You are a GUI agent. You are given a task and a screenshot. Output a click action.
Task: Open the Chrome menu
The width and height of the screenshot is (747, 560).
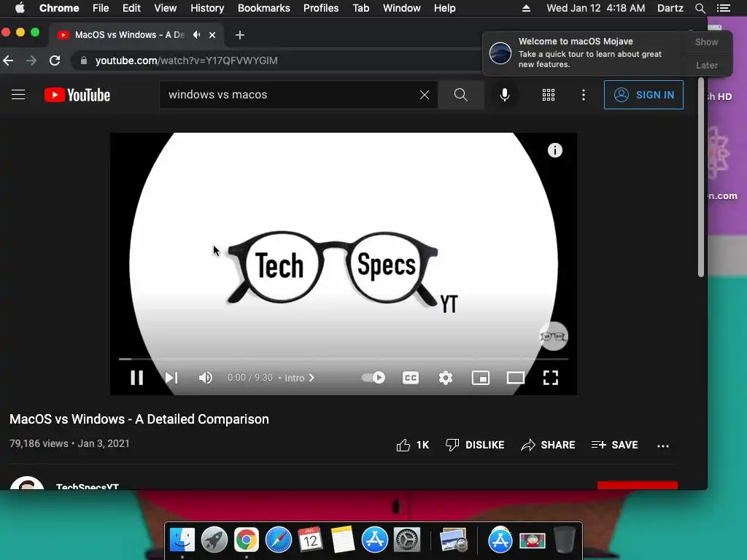(x=59, y=8)
